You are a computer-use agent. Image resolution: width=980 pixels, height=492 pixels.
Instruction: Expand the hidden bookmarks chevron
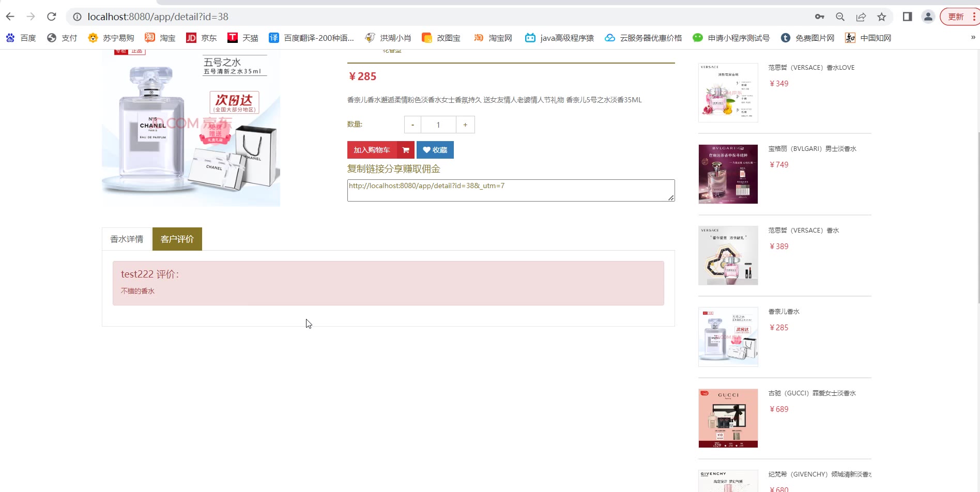pos(973,37)
